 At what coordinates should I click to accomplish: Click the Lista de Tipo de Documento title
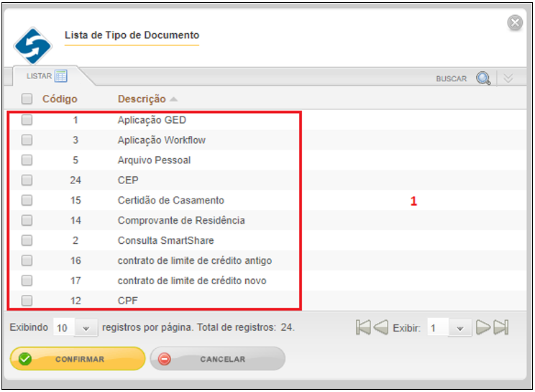tap(132, 35)
